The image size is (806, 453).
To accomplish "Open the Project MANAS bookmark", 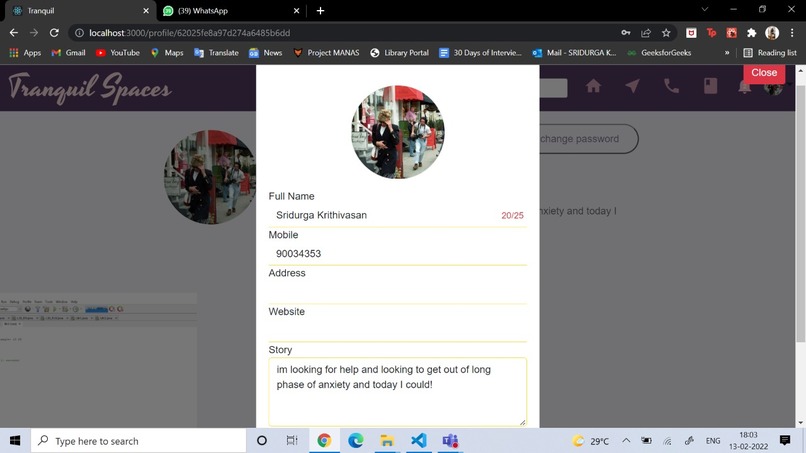I will [x=326, y=52].
